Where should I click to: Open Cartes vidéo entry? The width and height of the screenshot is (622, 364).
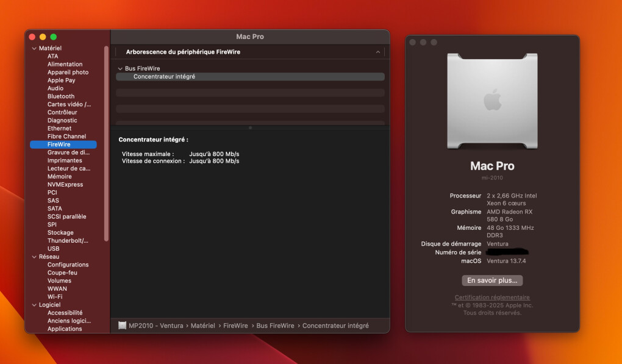coord(69,104)
